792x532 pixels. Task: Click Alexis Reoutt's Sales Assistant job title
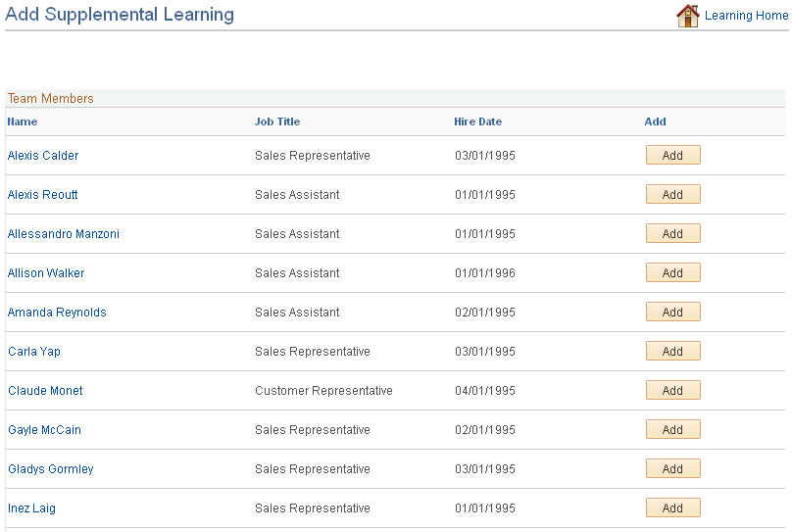click(297, 195)
